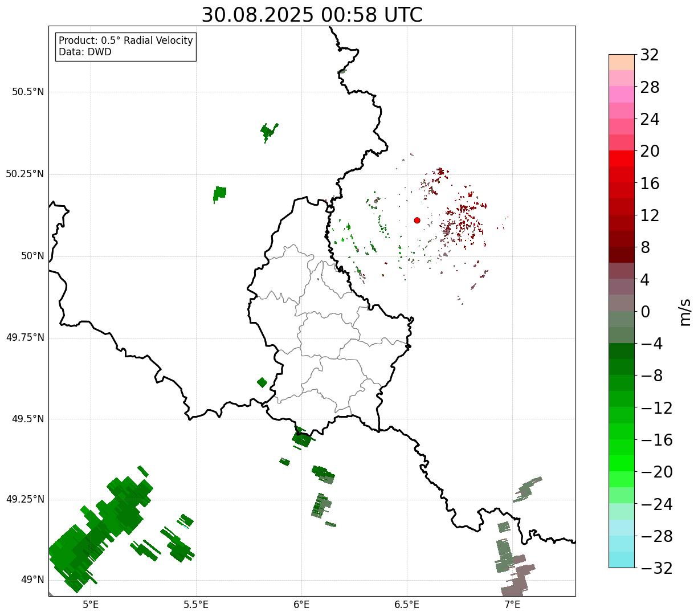
Task: Click the '6°E' longitude label
Action: point(301,605)
